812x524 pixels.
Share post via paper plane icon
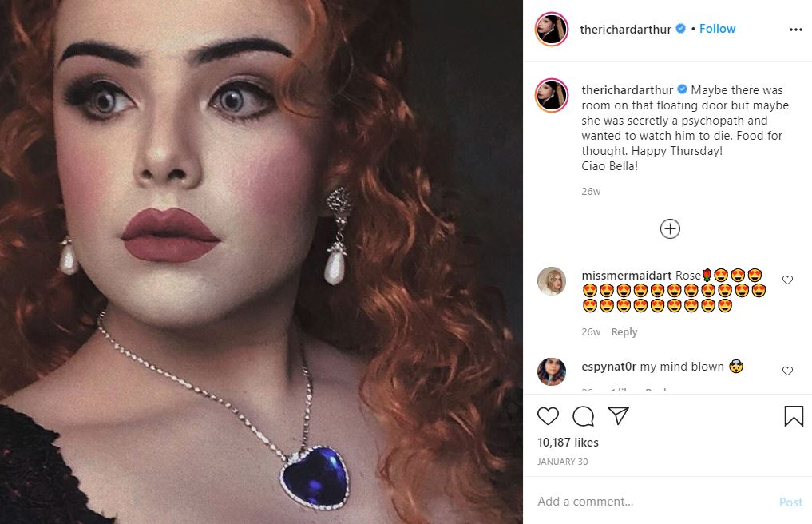coord(618,416)
